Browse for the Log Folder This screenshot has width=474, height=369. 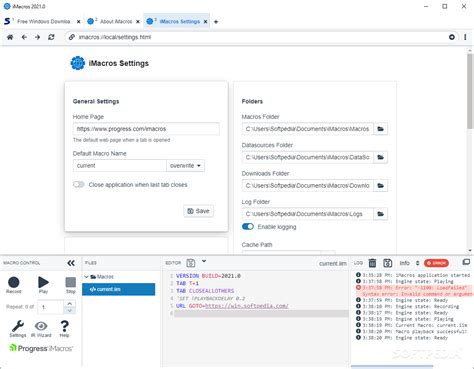pos(380,214)
